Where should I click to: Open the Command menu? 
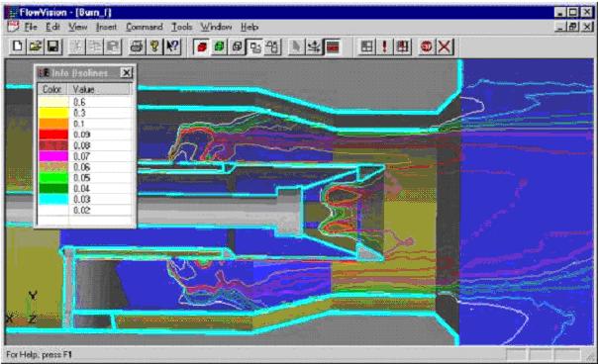coord(145,27)
